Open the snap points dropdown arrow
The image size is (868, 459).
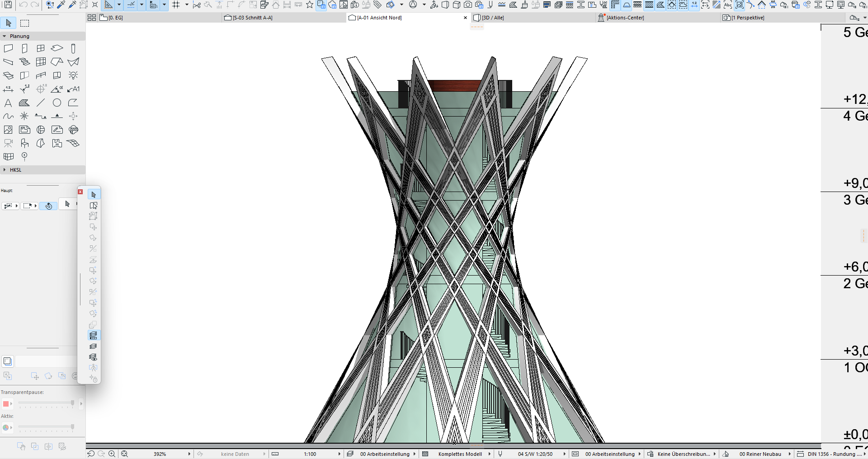[142, 5]
